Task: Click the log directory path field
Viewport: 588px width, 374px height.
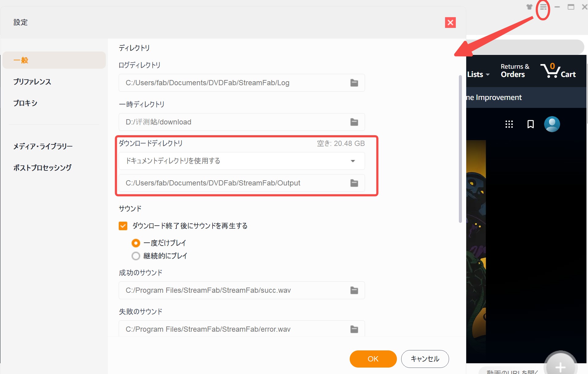Action: (x=242, y=83)
